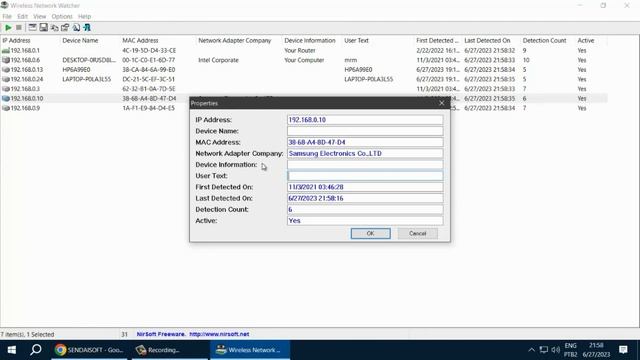
Task: Open the Edit menu
Action: [22, 17]
